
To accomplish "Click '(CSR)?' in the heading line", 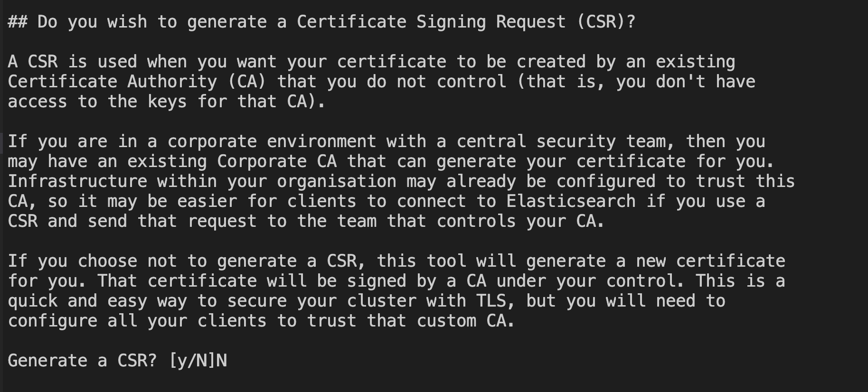I will click(x=606, y=22).
